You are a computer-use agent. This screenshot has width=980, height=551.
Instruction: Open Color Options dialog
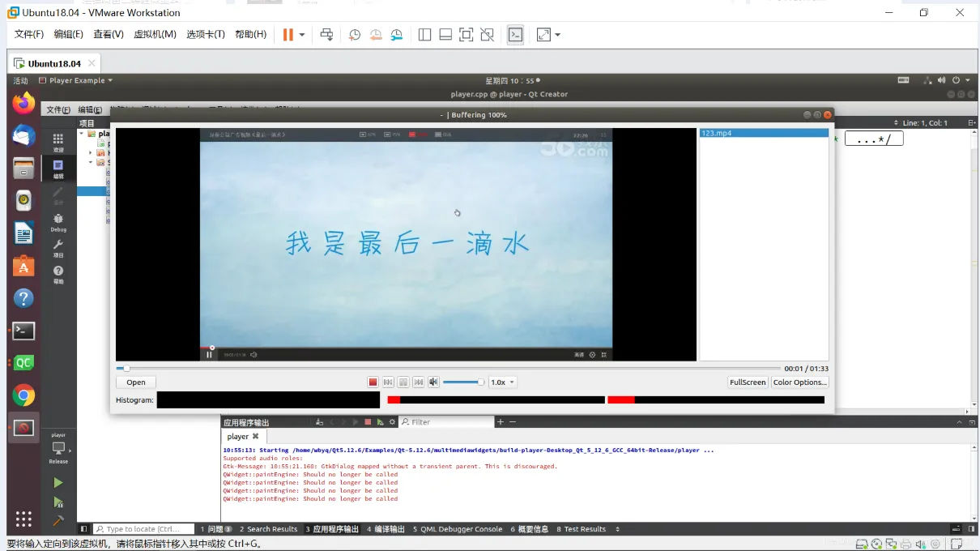[799, 382]
